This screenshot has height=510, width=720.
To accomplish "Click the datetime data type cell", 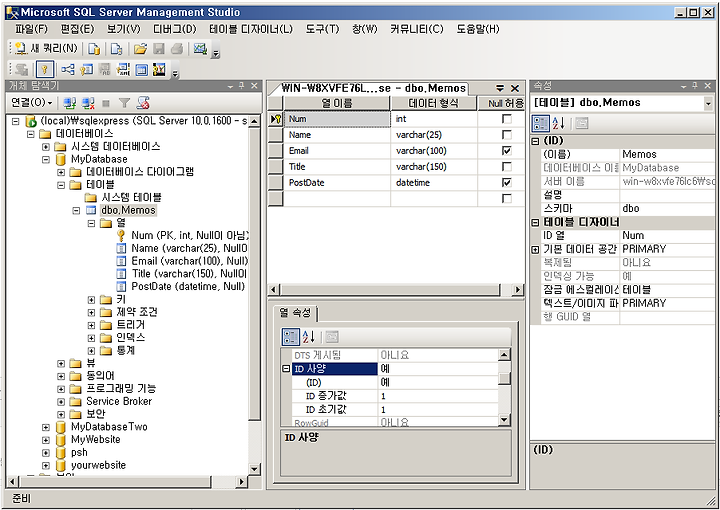I will click(x=434, y=182).
